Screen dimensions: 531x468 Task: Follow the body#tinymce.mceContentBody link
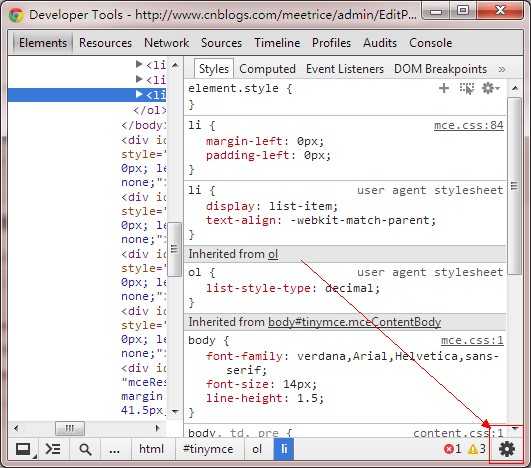[354, 322]
